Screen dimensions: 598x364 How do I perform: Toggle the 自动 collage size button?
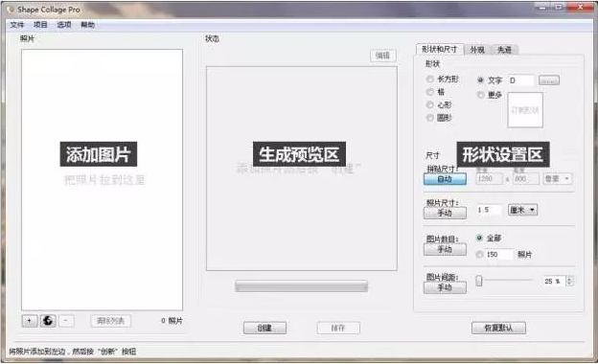(x=445, y=179)
